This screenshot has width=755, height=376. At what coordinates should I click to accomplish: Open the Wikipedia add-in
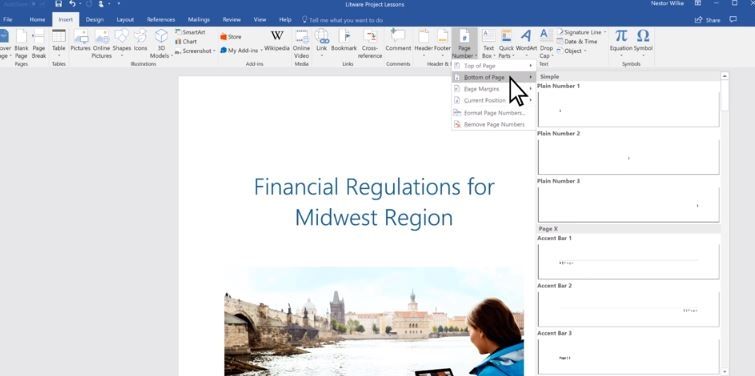(x=277, y=41)
